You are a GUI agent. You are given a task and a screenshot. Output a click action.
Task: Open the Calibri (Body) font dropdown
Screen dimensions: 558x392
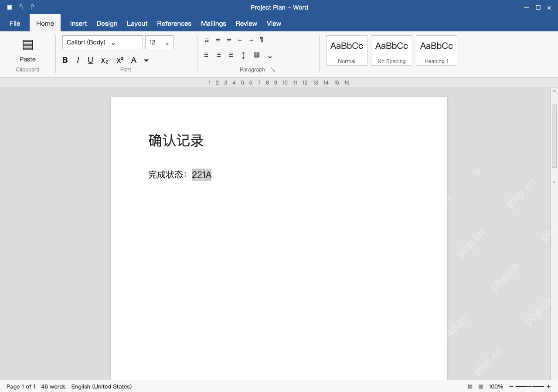point(102,42)
